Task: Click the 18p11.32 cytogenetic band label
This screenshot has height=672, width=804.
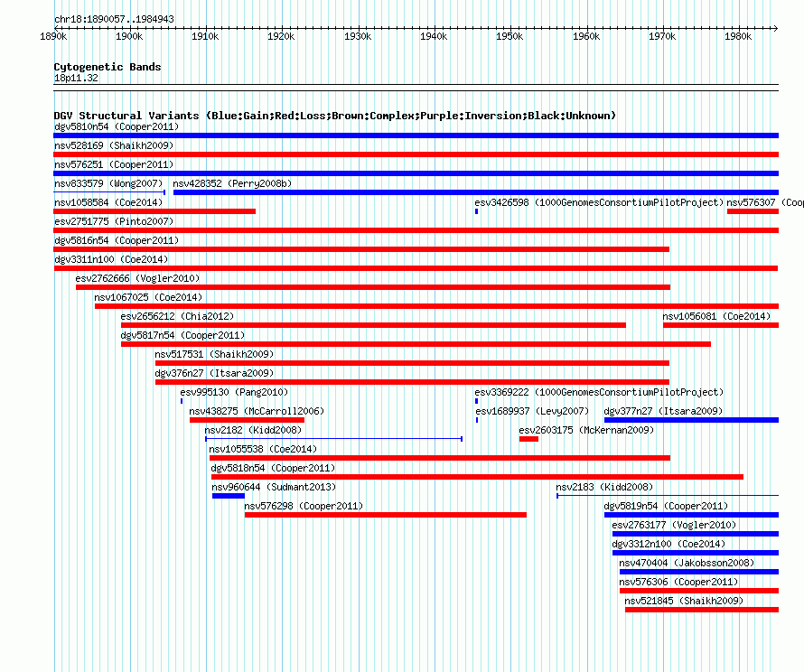Action: (76, 78)
